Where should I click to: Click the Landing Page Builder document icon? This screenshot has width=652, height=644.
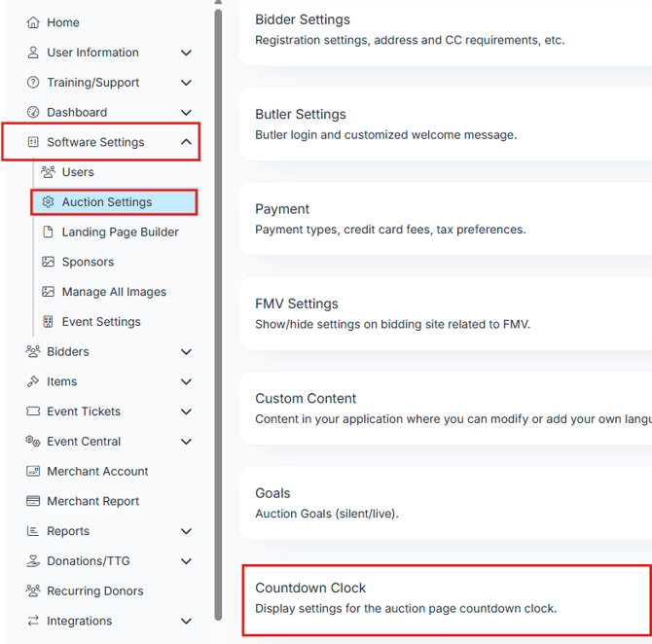coord(48,233)
